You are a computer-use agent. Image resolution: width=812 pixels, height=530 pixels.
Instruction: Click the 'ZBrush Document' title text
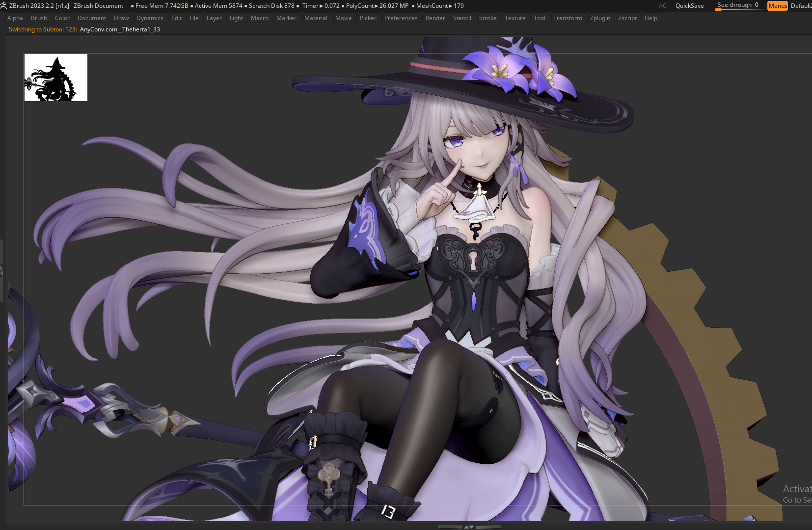click(x=98, y=6)
